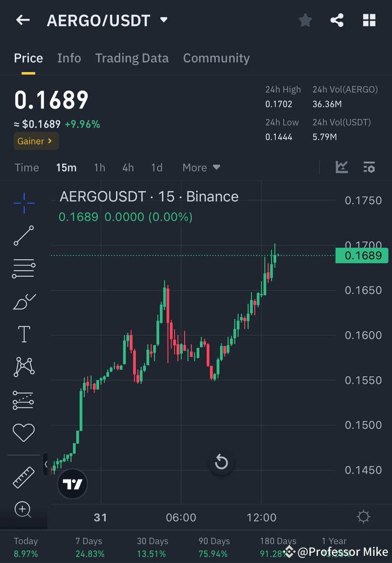Toggle the favorite star for AERGO/USDT
392x563 pixels.
(x=305, y=20)
